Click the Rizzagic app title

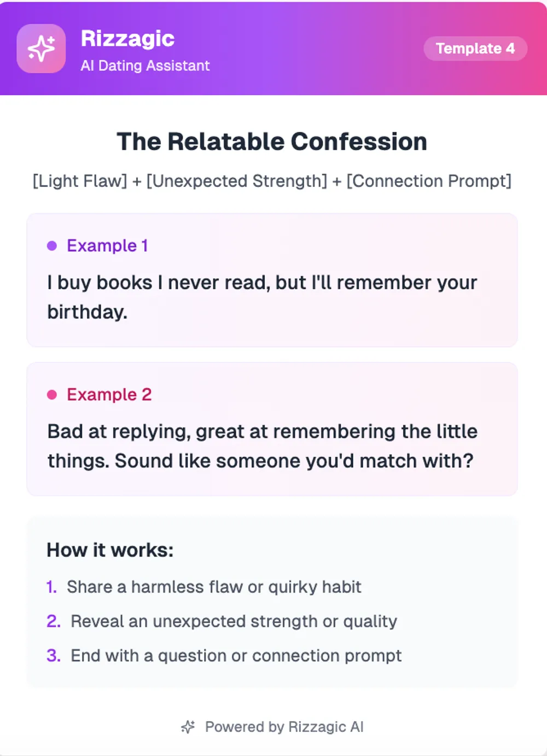click(127, 38)
